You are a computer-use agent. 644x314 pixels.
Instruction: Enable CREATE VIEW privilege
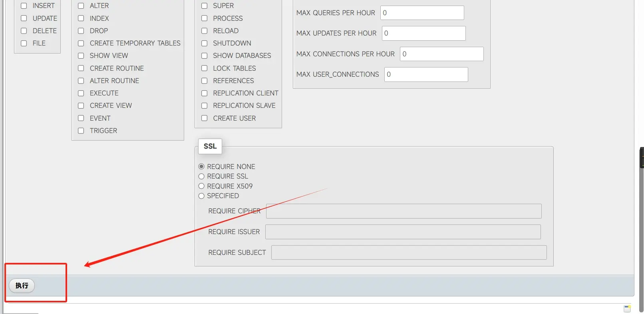[x=81, y=105]
